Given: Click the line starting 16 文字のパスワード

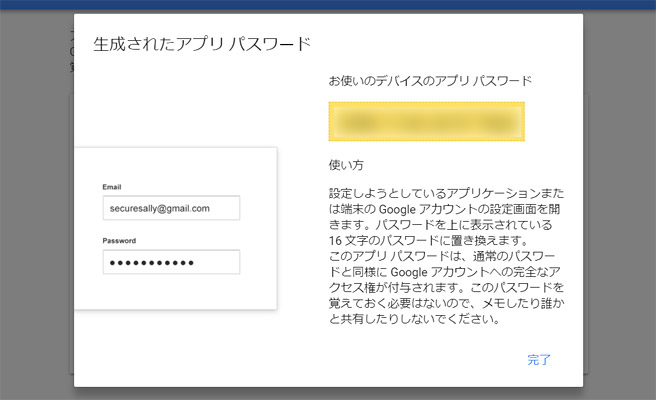Looking at the screenshot, I should click(428, 241).
